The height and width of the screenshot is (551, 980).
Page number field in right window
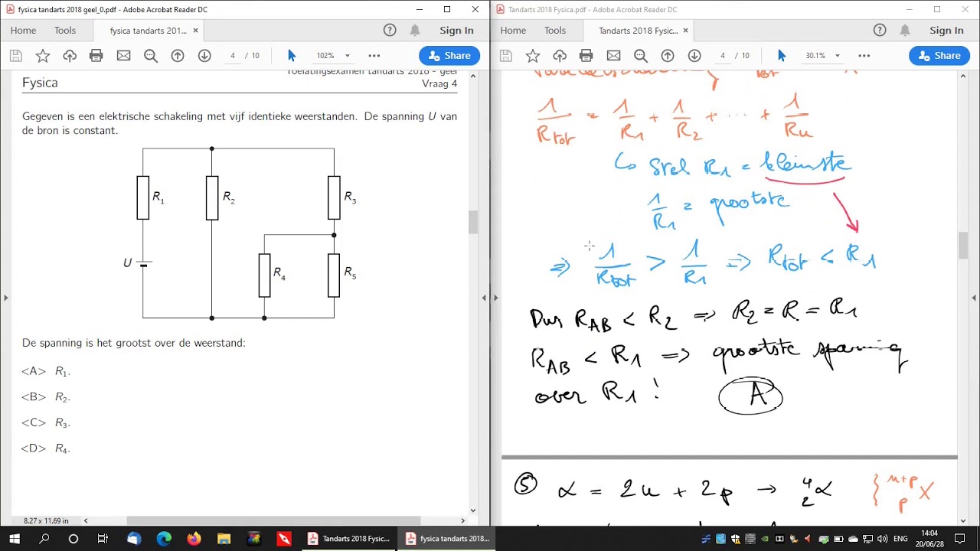pos(722,56)
